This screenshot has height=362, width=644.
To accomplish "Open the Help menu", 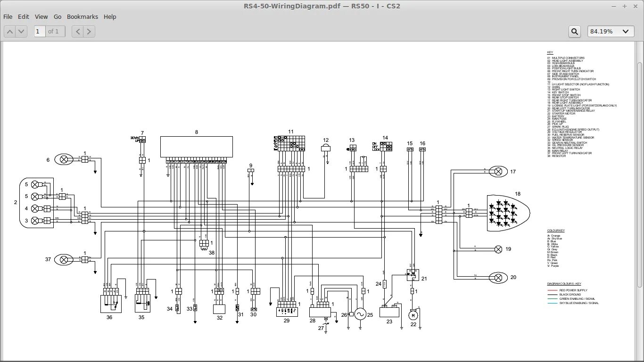I will point(110,16).
